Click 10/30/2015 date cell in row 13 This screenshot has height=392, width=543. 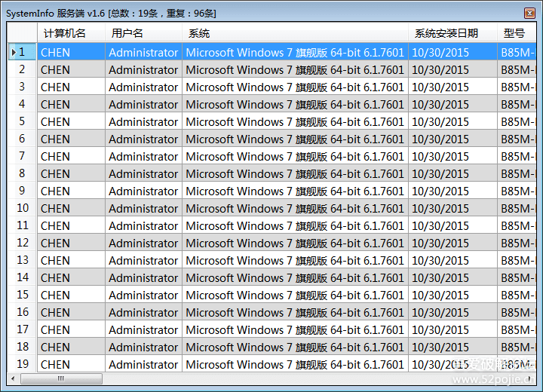[x=452, y=260]
